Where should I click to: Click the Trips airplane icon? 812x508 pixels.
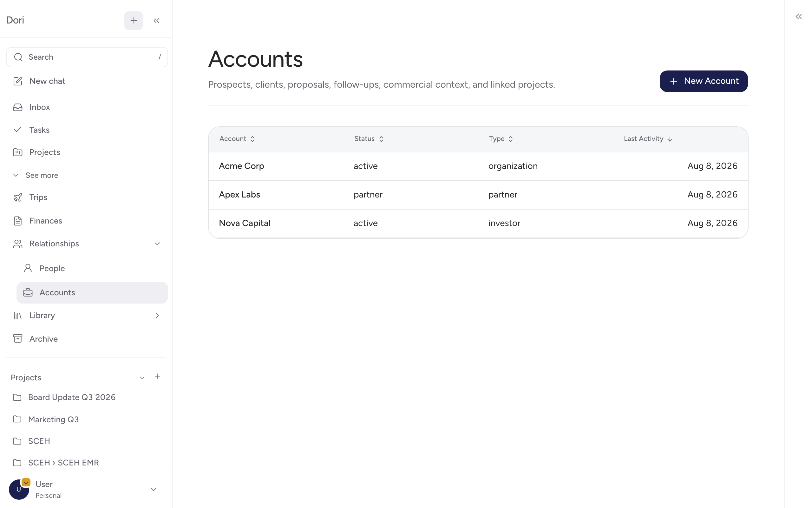18,197
